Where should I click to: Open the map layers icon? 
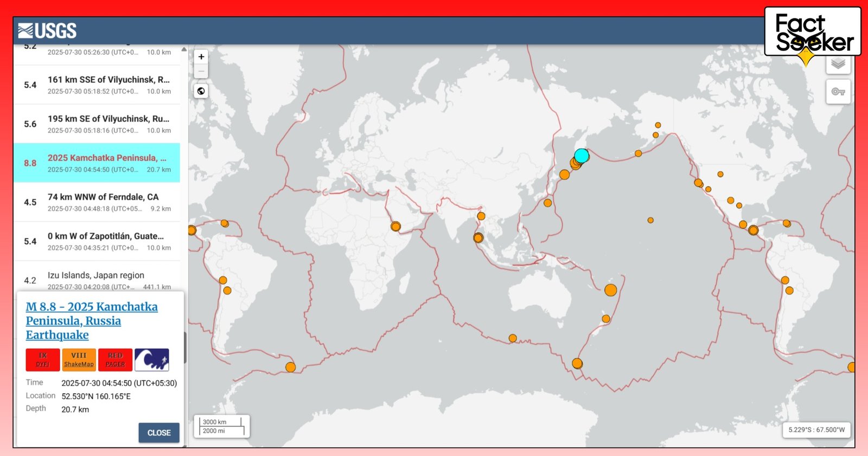(x=838, y=63)
